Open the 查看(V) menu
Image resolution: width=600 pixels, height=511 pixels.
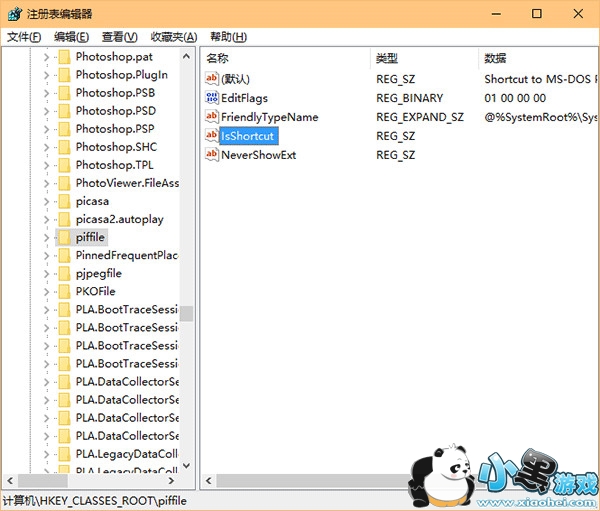coord(119,37)
